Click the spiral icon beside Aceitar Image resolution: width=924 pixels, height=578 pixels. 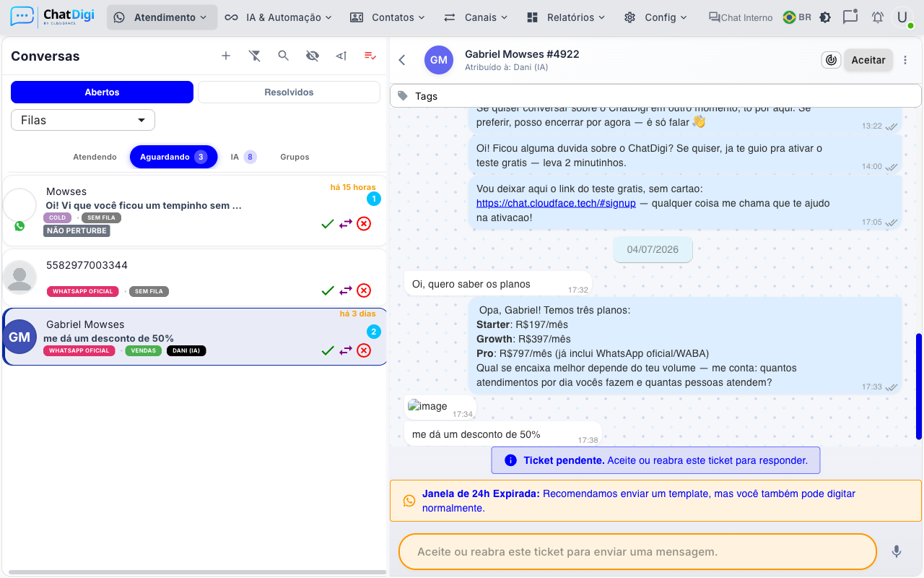click(831, 60)
